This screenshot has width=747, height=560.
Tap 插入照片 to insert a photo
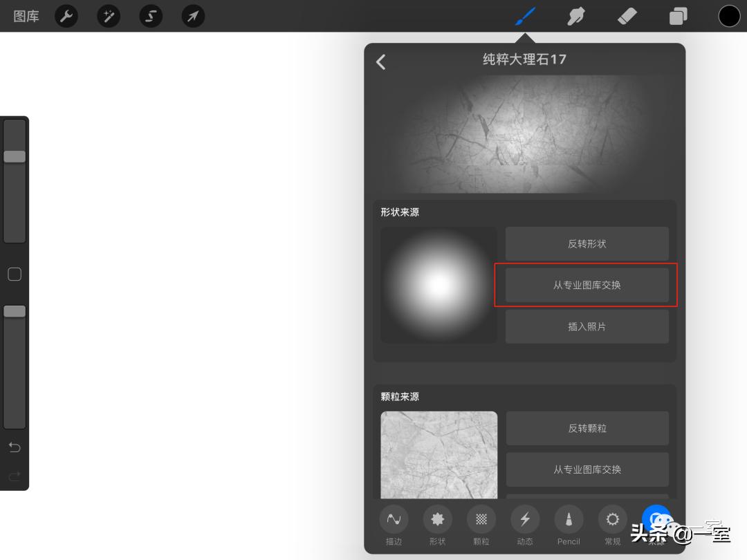click(x=587, y=326)
